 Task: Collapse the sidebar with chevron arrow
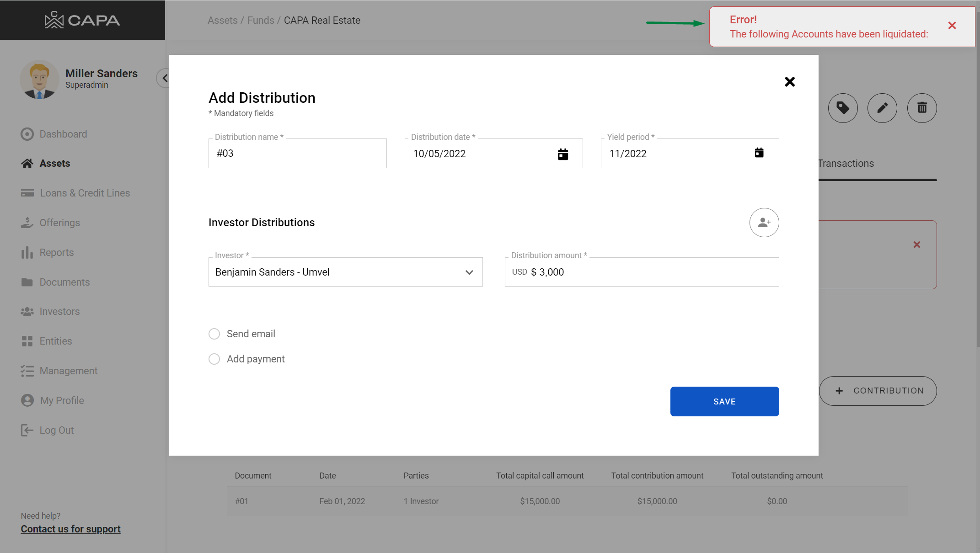point(165,78)
